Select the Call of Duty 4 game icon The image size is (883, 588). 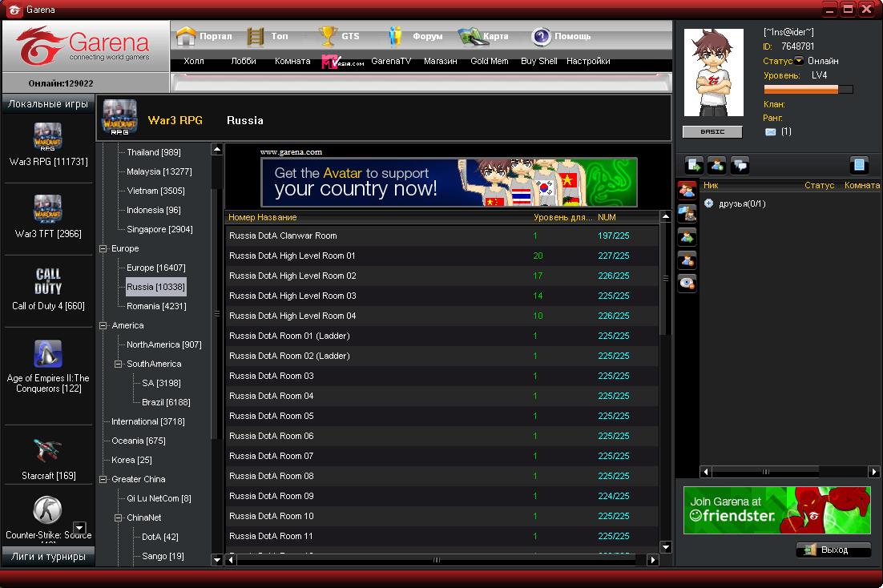click(x=48, y=281)
